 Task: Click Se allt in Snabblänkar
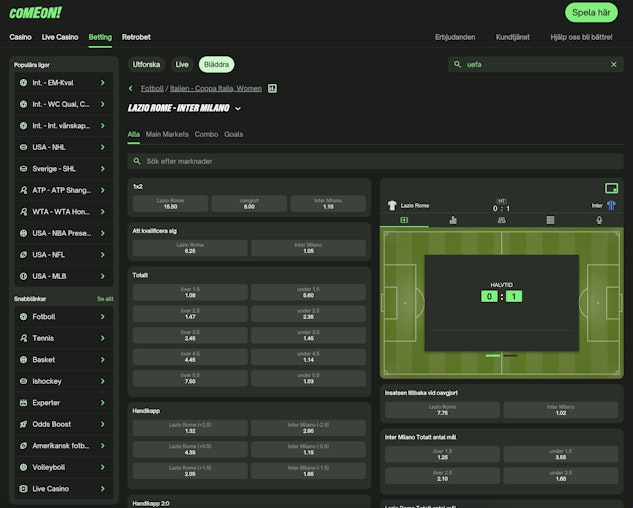pos(105,299)
